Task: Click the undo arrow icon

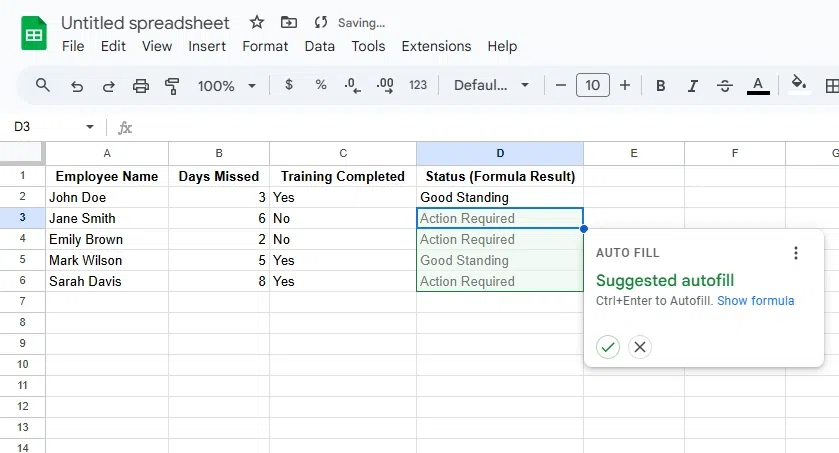Action: click(x=77, y=86)
